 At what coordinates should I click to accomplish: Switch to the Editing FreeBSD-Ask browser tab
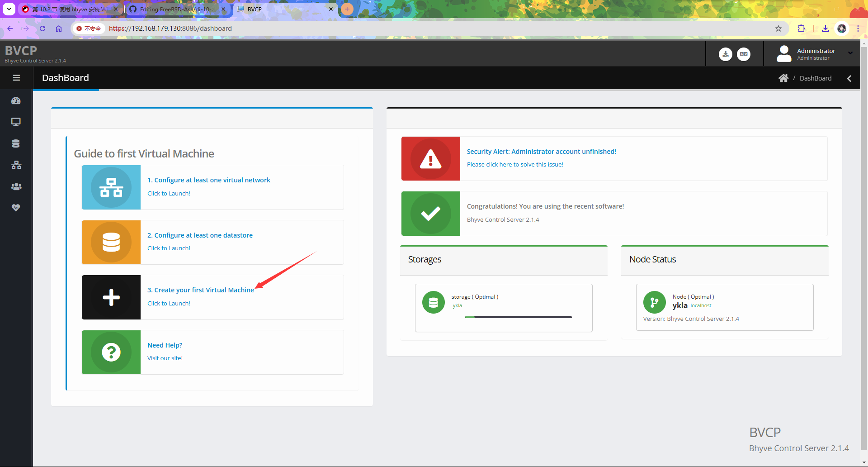point(176,9)
